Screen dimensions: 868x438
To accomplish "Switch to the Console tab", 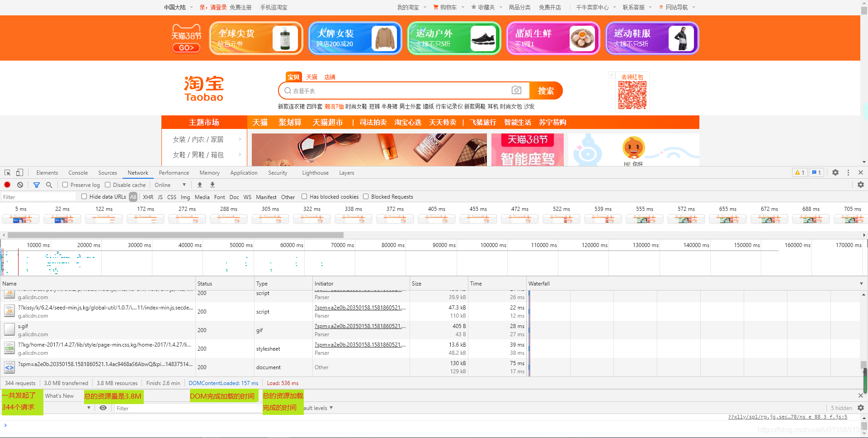I will click(x=78, y=173).
